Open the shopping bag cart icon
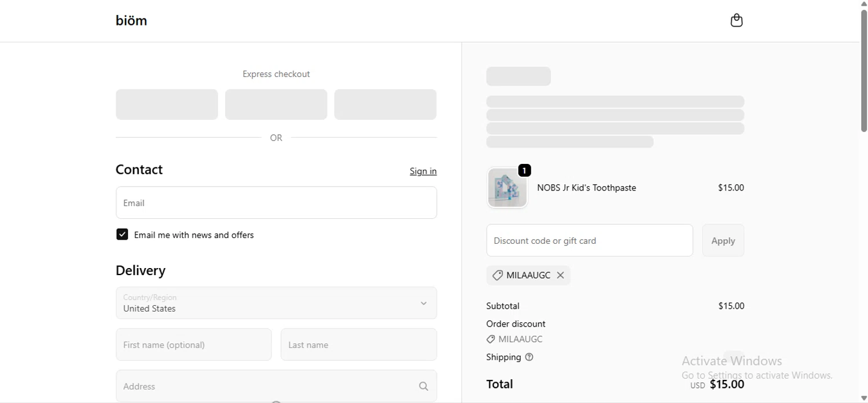The width and height of the screenshot is (868, 403). [x=736, y=21]
